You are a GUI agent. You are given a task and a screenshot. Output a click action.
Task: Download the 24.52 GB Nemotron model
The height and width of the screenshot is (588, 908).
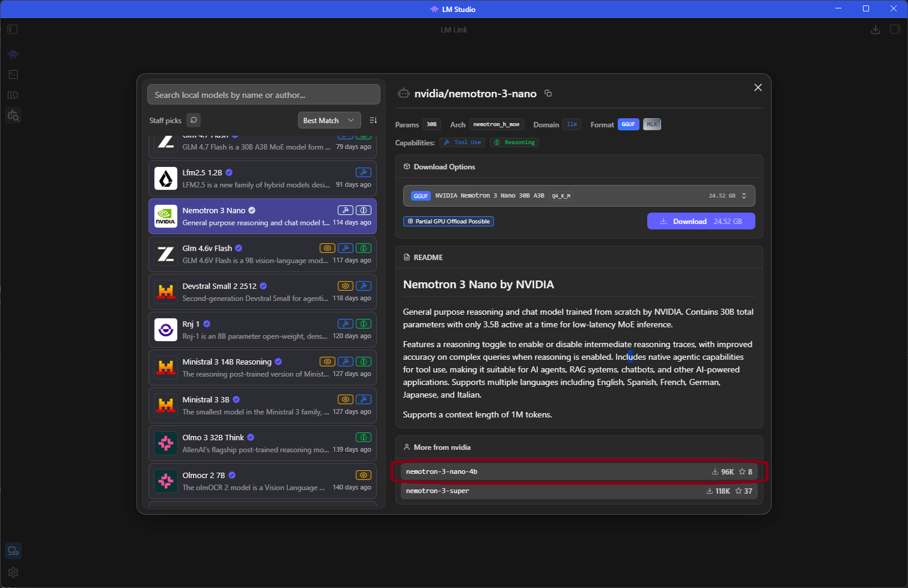(x=701, y=221)
